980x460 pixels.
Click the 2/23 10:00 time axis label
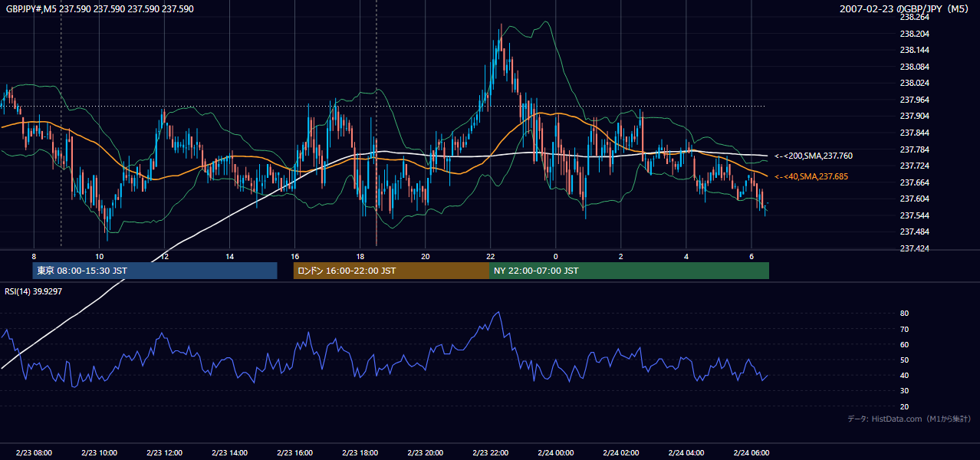(99, 453)
